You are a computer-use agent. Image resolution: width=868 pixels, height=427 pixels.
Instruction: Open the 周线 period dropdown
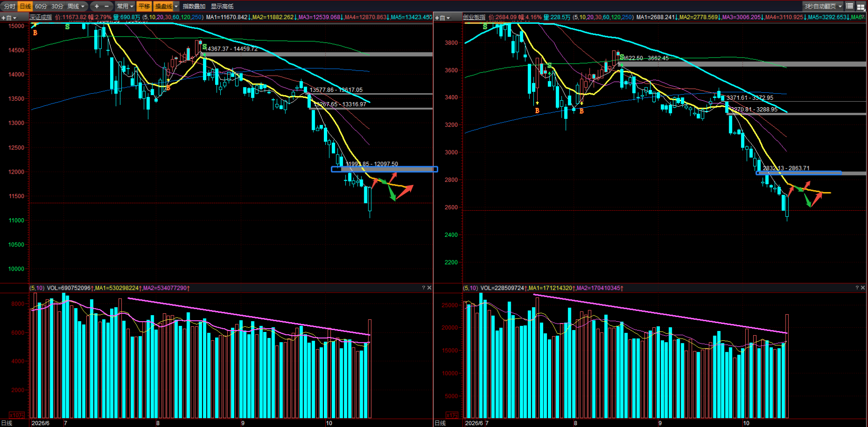click(x=76, y=6)
